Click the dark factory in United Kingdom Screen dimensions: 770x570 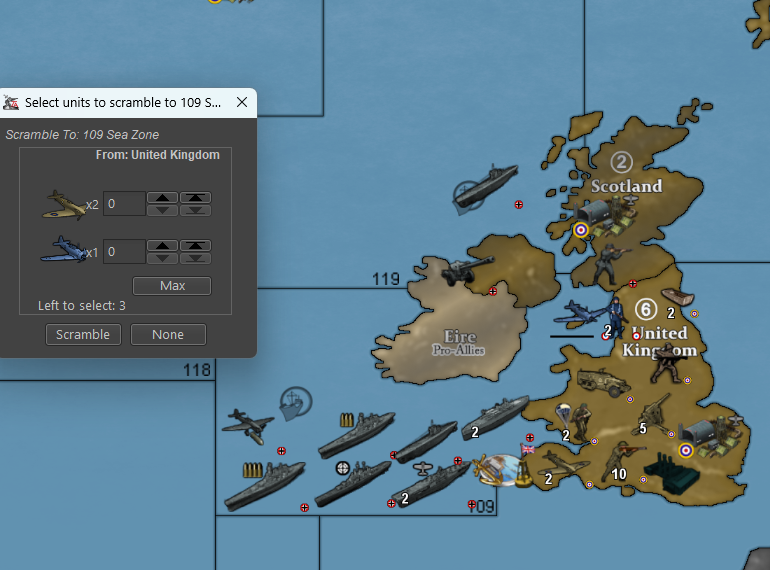(x=674, y=470)
